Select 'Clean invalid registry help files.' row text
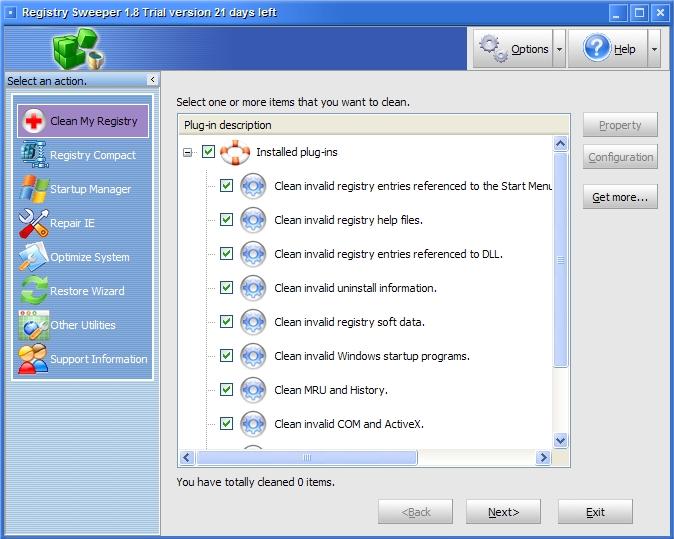 pyautogui.click(x=349, y=220)
